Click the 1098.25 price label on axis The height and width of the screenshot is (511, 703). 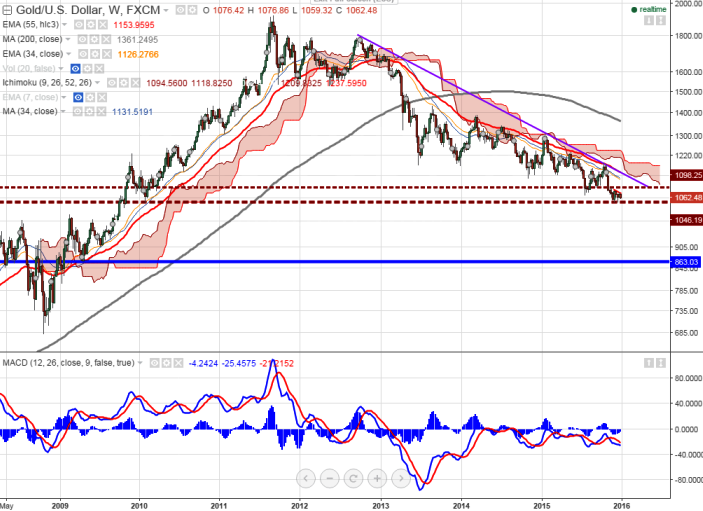[x=686, y=175]
